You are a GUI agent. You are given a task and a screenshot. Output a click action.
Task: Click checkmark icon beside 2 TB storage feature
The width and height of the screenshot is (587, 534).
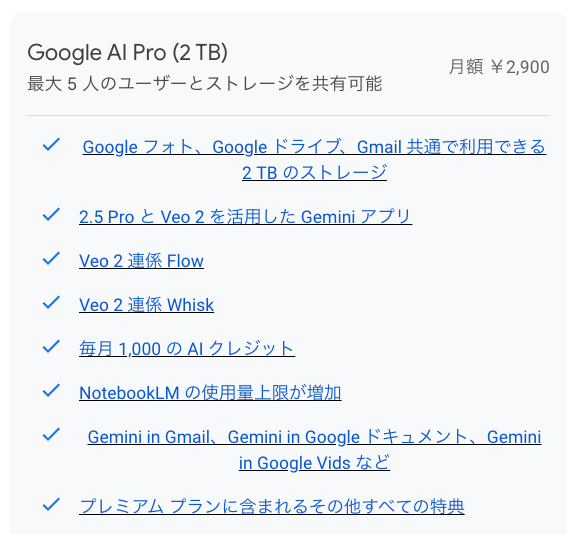(x=51, y=145)
